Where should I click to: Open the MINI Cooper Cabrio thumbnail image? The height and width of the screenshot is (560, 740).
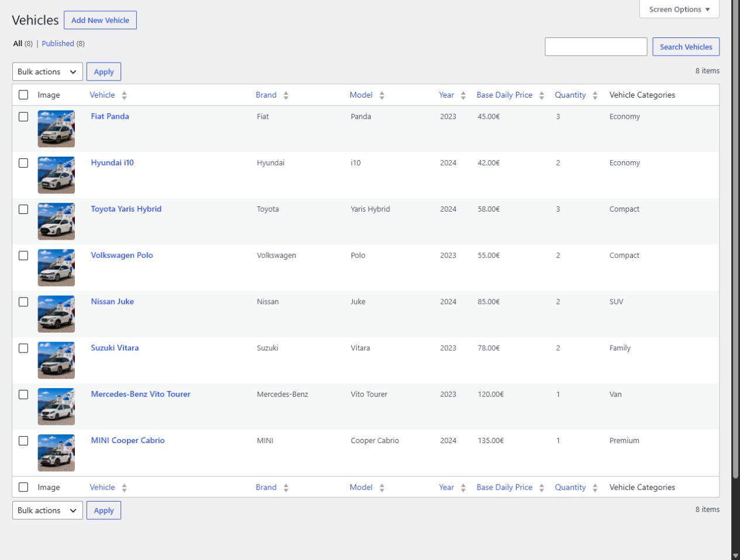(56, 452)
